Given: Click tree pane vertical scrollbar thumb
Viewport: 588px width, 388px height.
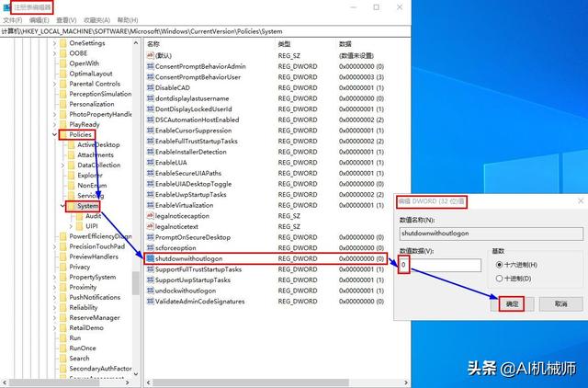Looking at the screenshot, I should click(136, 282).
